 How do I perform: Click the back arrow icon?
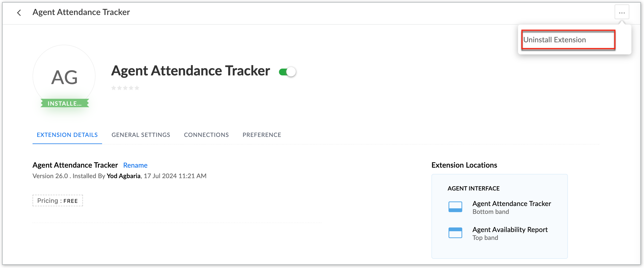[x=19, y=13]
